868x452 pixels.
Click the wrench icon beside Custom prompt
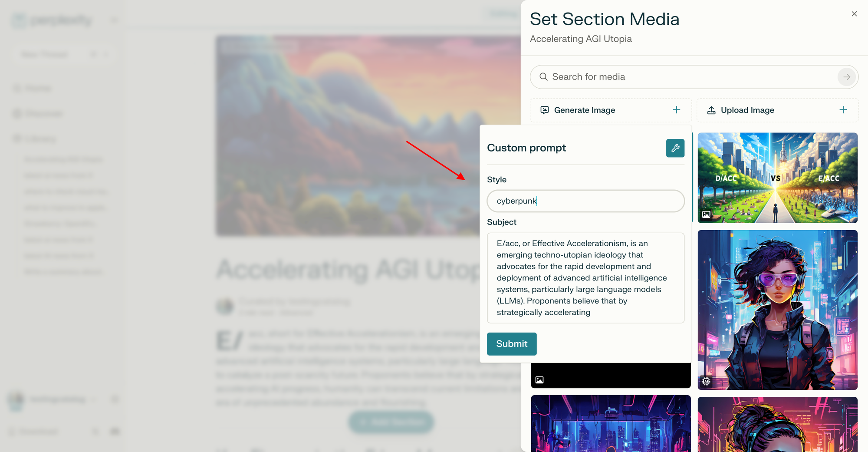pyautogui.click(x=675, y=148)
